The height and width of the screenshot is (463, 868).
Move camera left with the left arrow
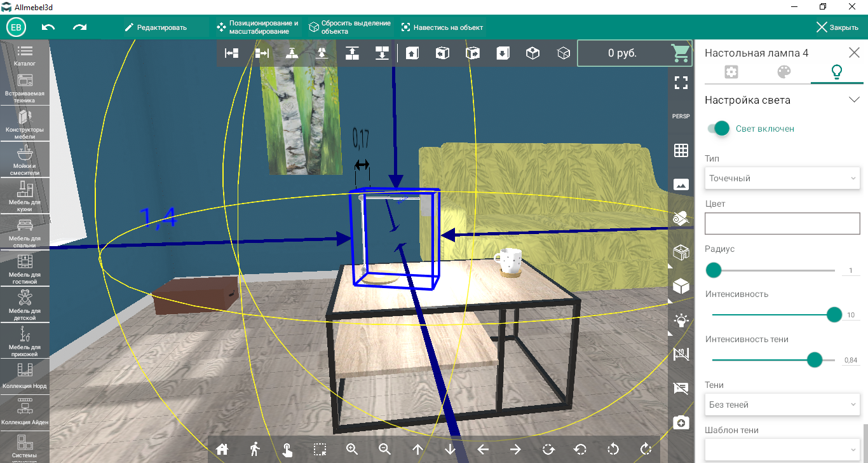pos(483,450)
